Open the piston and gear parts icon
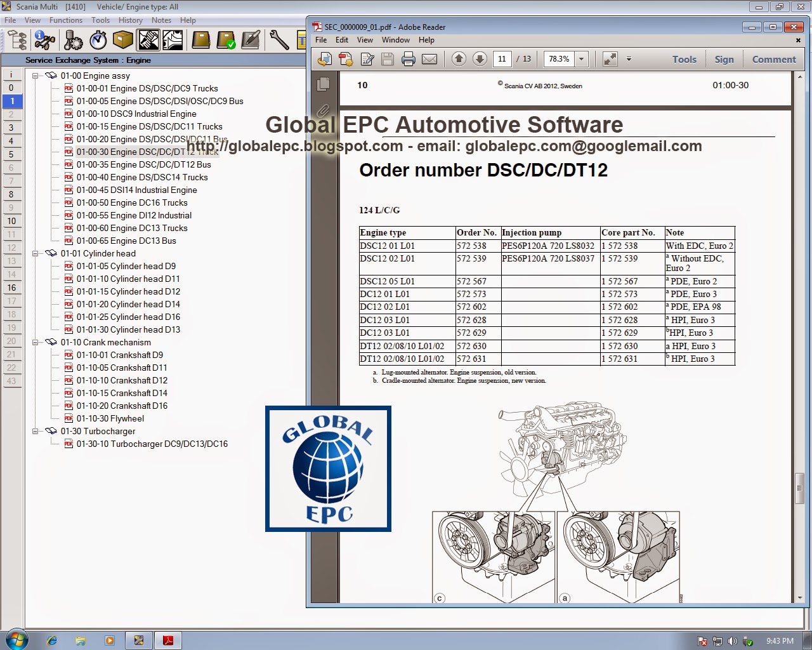This screenshot has width=812, height=650. [73, 40]
